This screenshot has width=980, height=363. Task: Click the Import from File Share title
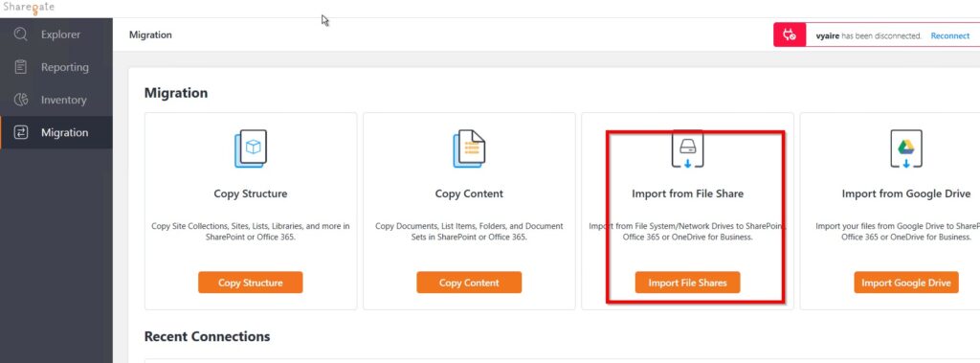pos(687,194)
